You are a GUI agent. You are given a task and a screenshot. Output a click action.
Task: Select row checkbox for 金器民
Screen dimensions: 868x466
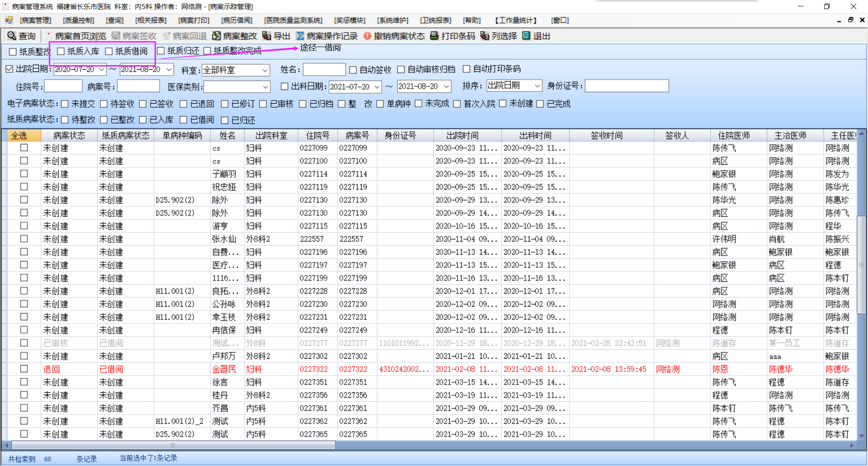(24, 369)
